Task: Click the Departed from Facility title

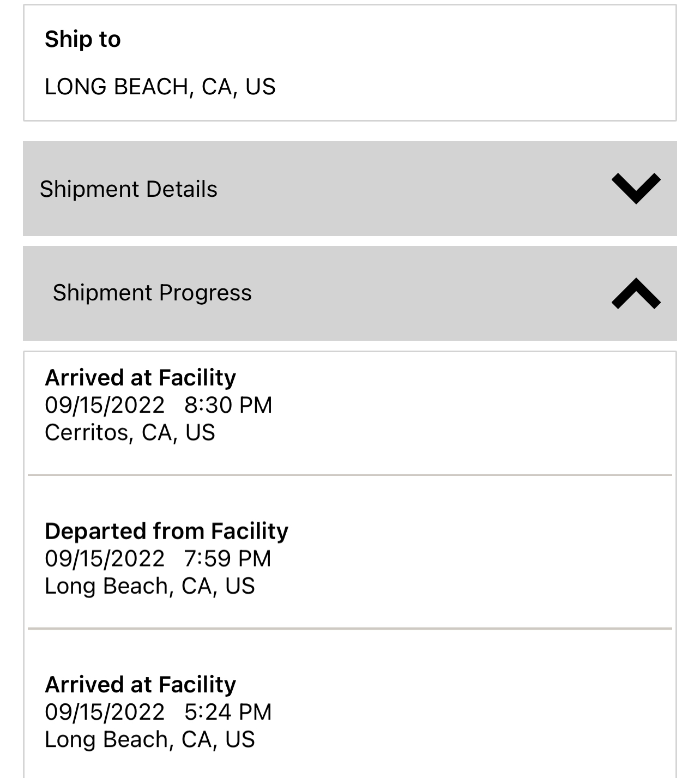Action: (166, 531)
